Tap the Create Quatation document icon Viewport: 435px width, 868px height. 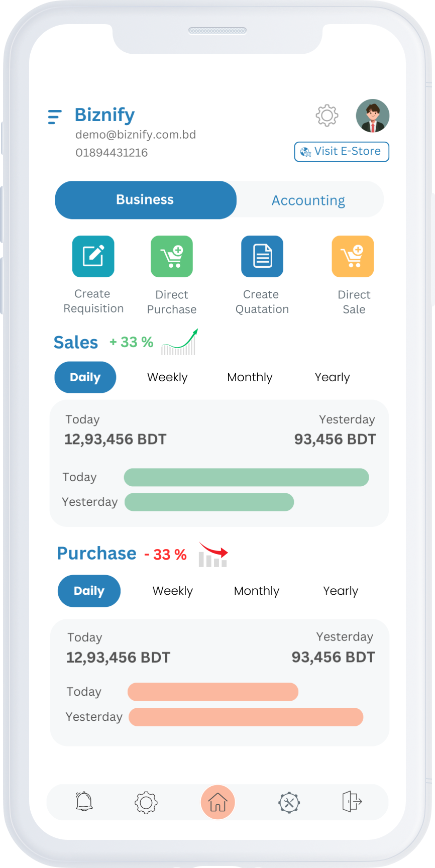[262, 256]
